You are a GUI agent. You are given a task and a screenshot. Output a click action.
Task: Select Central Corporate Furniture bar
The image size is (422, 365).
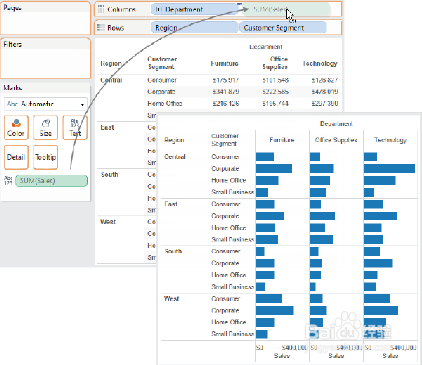tap(274, 168)
